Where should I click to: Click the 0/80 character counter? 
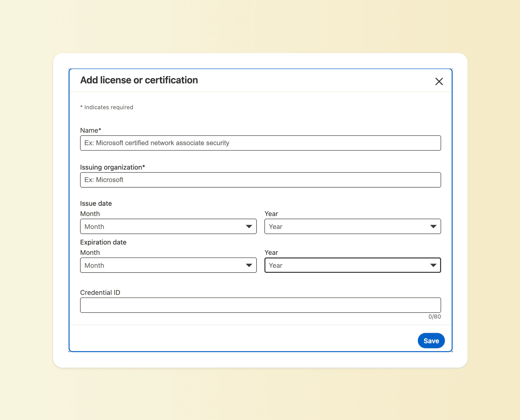click(x=435, y=316)
